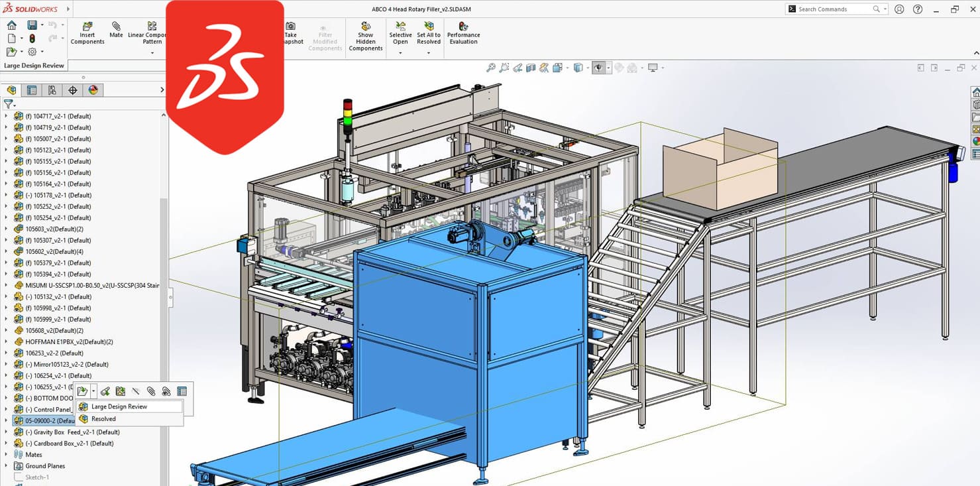Select (-) Mirror105123_v2-2 (Default) in tree
The height and width of the screenshot is (486, 980).
click(67, 365)
